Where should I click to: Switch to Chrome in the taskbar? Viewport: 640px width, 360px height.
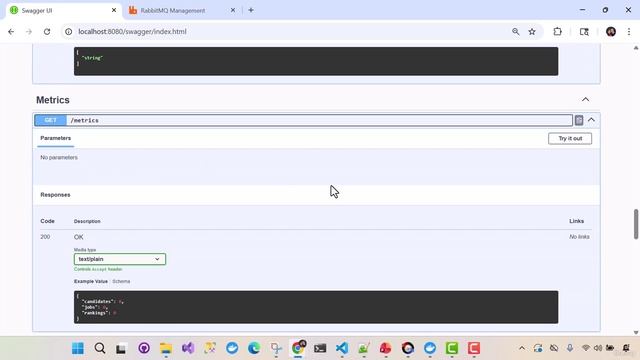click(x=298, y=348)
